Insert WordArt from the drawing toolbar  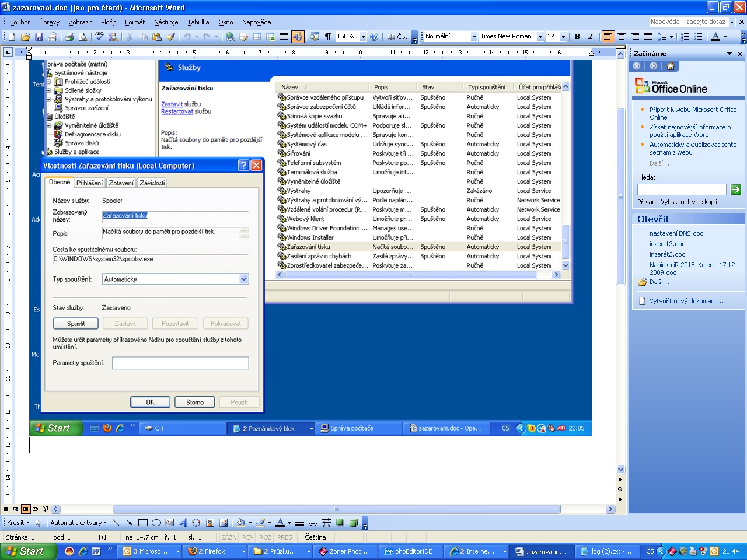point(183,523)
